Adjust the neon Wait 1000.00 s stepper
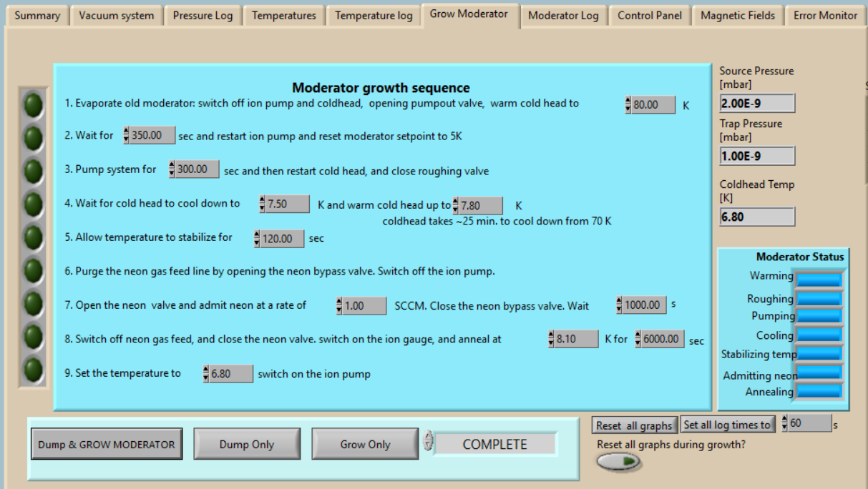868x489 pixels. [x=619, y=305]
